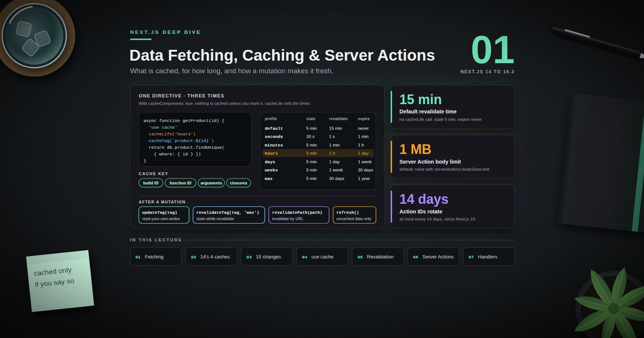Select the closures cache key pill
This screenshot has height=338, width=644.
click(x=239, y=183)
